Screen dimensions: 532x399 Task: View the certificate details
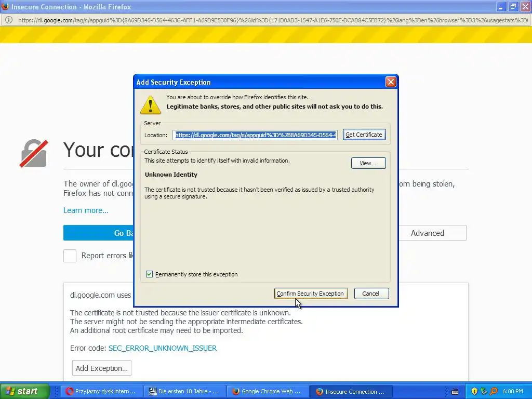pos(368,163)
